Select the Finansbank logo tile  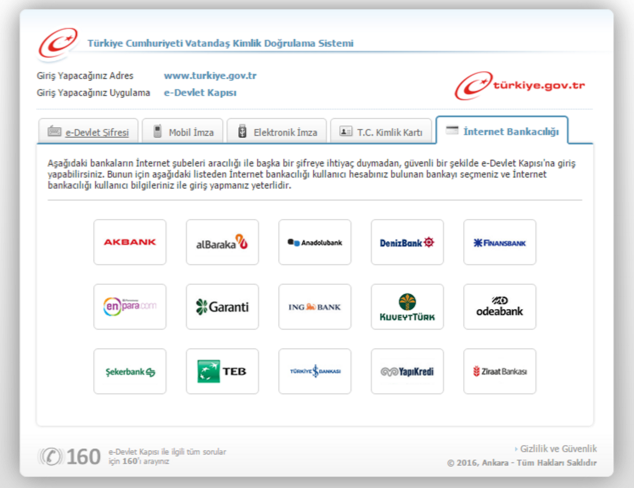pos(500,242)
